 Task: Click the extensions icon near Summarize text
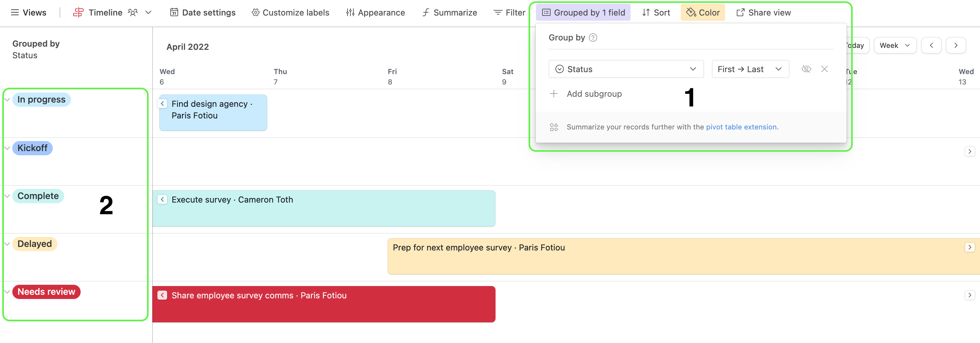[x=554, y=127]
